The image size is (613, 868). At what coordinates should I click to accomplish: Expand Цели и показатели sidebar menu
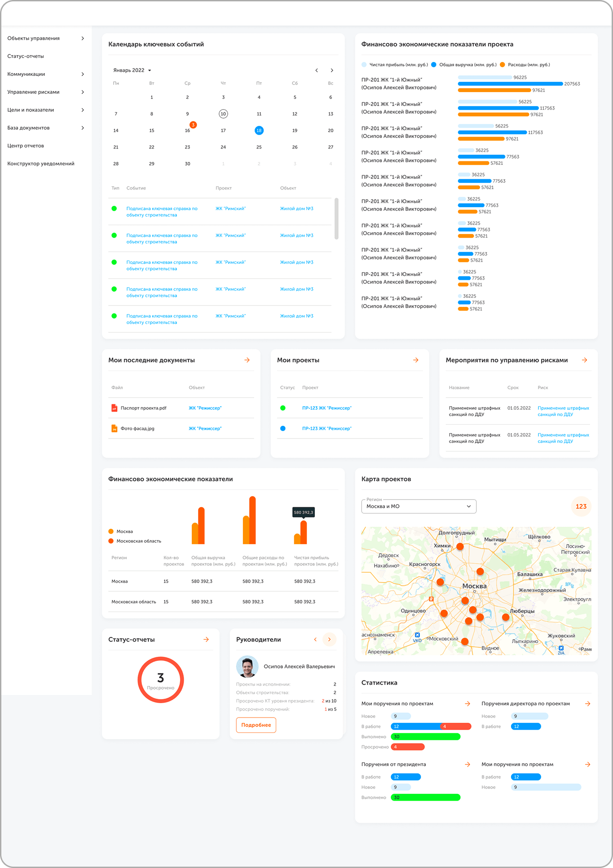coord(83,111)
